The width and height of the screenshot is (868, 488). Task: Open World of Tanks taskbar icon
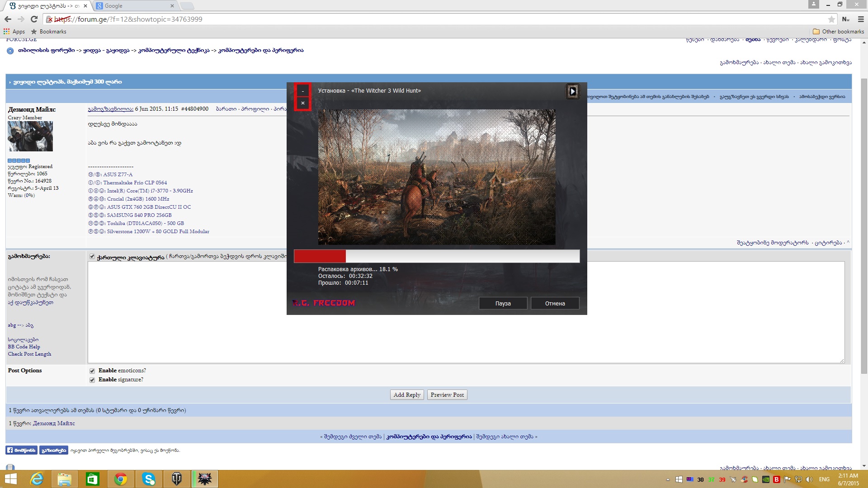(177, 479)
